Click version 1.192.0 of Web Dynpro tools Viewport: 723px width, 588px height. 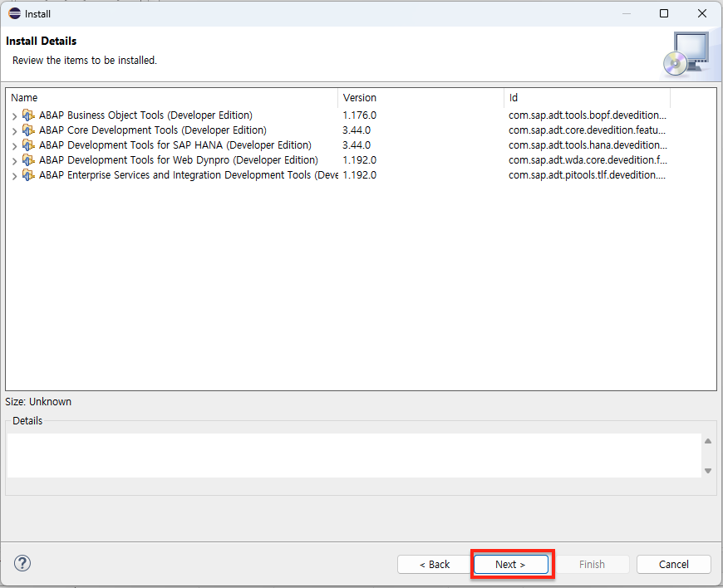(x=359, y=160)
